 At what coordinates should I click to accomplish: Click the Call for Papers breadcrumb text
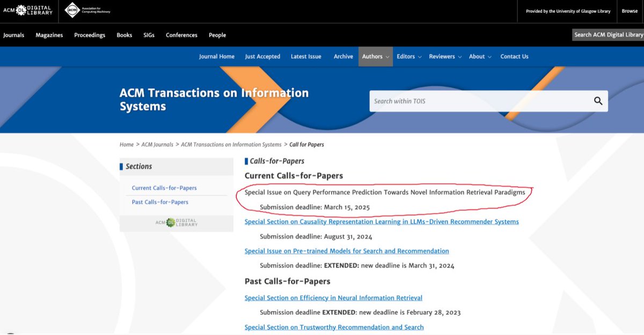[x=306, y=145]
